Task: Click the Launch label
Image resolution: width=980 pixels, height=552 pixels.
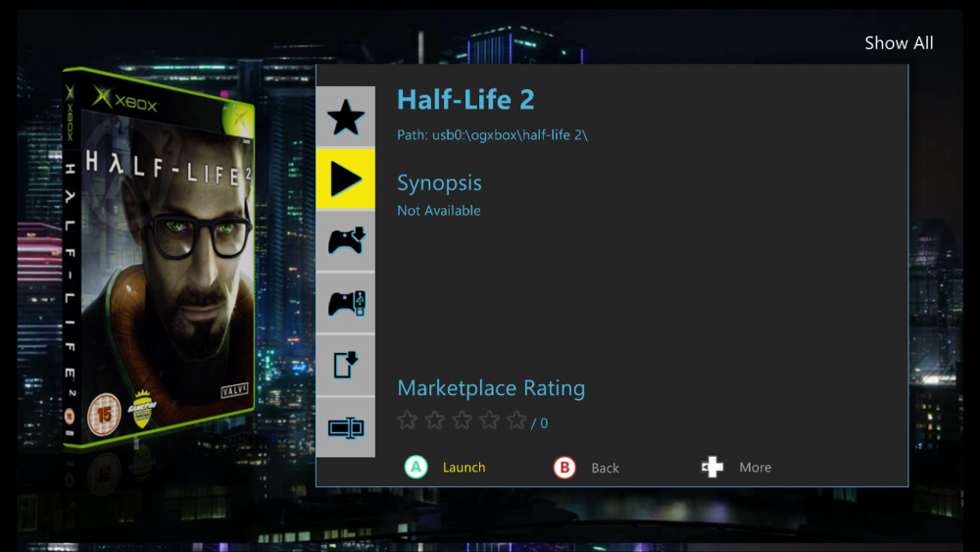Action: (464, 468)
